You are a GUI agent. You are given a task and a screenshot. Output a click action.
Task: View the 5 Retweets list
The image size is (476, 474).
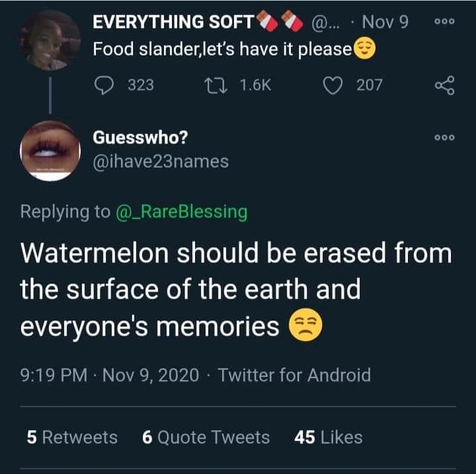[72, 437]
